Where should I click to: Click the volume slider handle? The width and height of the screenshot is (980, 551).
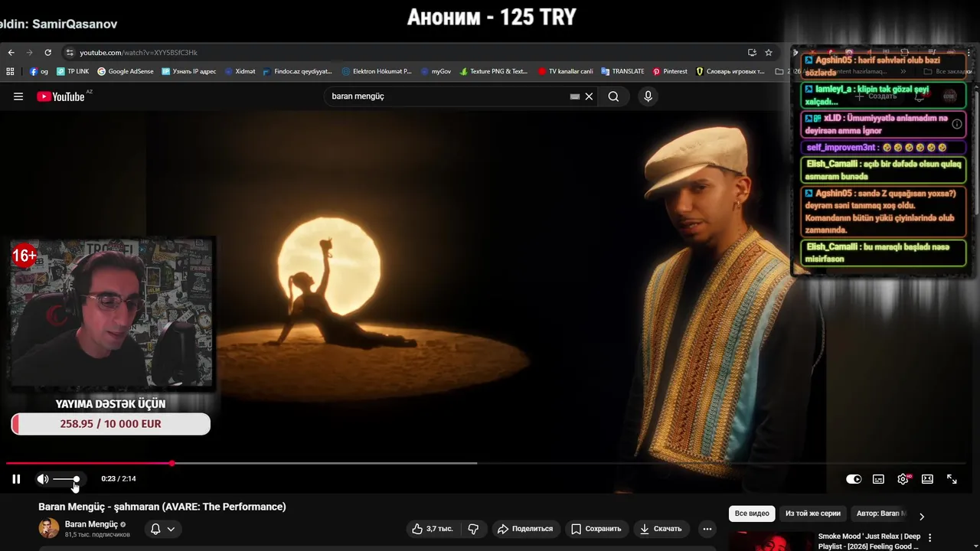tap(76, 479)
